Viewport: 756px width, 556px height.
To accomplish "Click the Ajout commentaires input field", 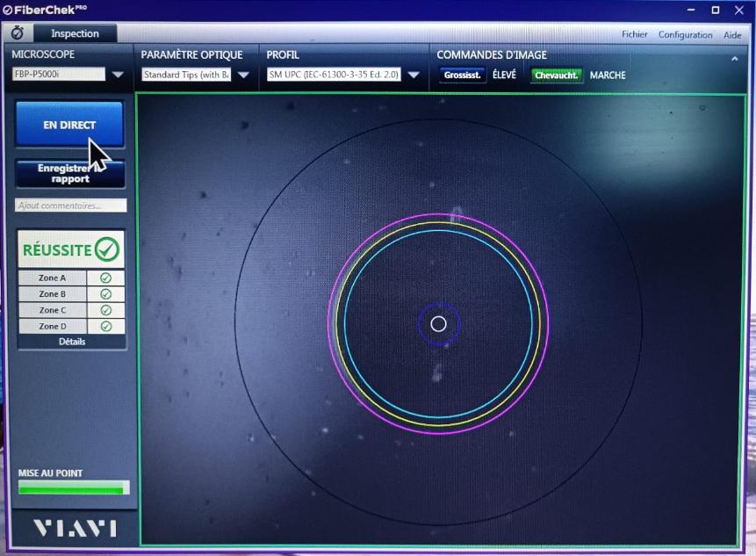I will [71, 206].
